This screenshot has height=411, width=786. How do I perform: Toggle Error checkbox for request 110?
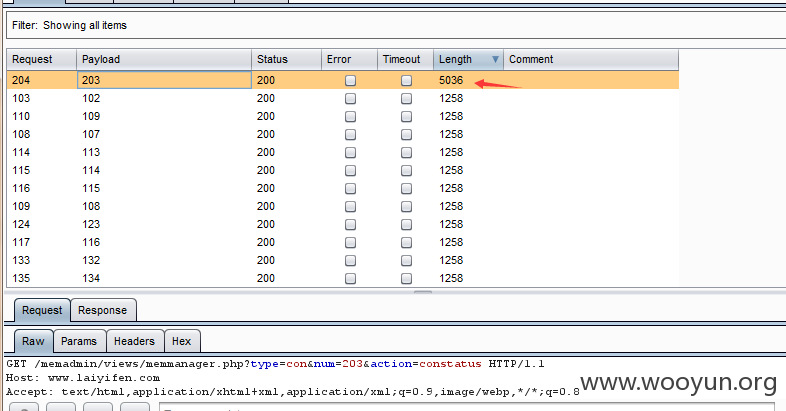[x=350, y=116]
